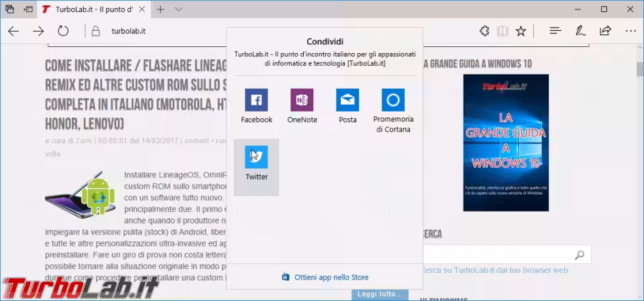
Task: Share page to Facebook
Action: (256, 106)
